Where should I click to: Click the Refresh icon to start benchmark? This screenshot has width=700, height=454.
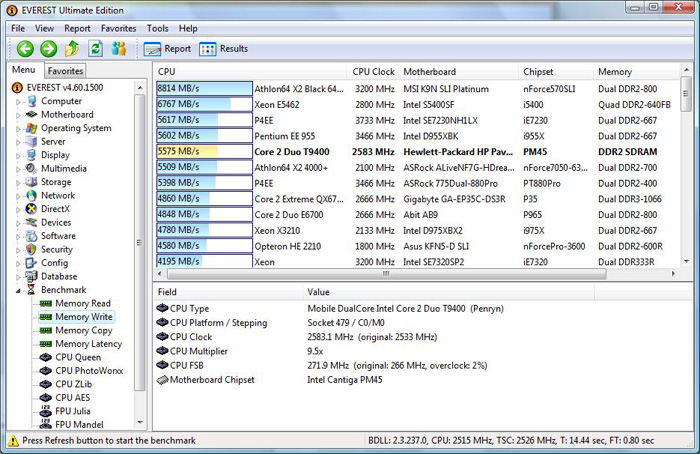tap(95, 49)
